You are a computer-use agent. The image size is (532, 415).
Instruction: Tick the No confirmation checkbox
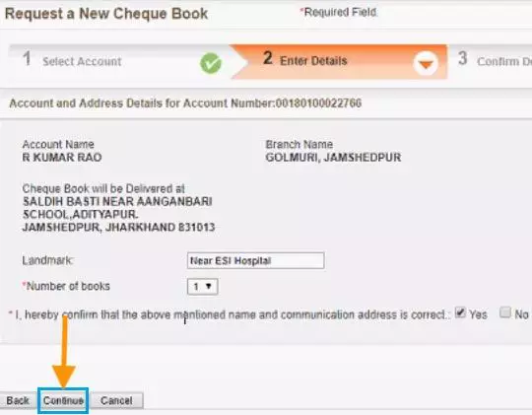coord(505,312)
